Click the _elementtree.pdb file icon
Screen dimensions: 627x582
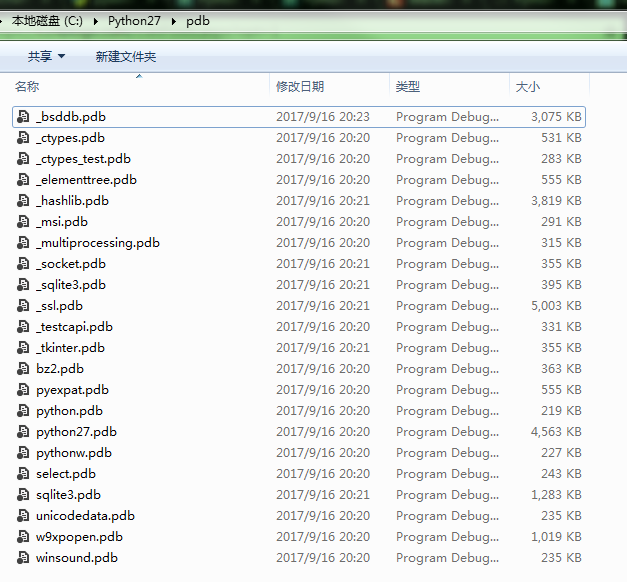(23, 180)
